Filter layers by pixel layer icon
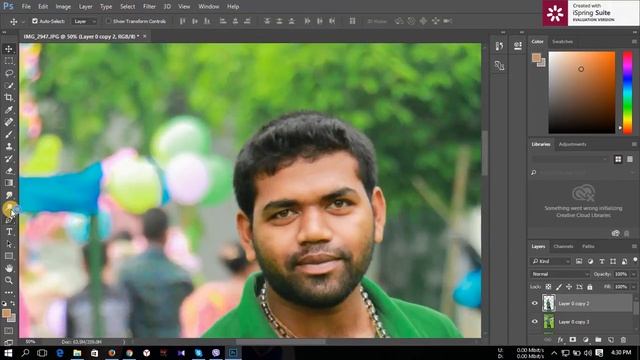Screen dimensions: 640x360 tap(579, 261)
